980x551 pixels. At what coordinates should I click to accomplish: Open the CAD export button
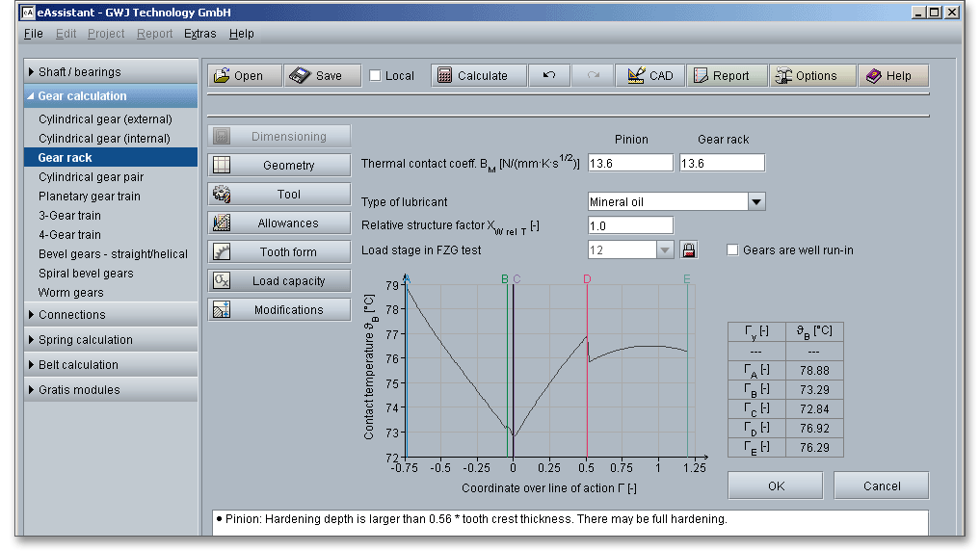pos(649,76)
